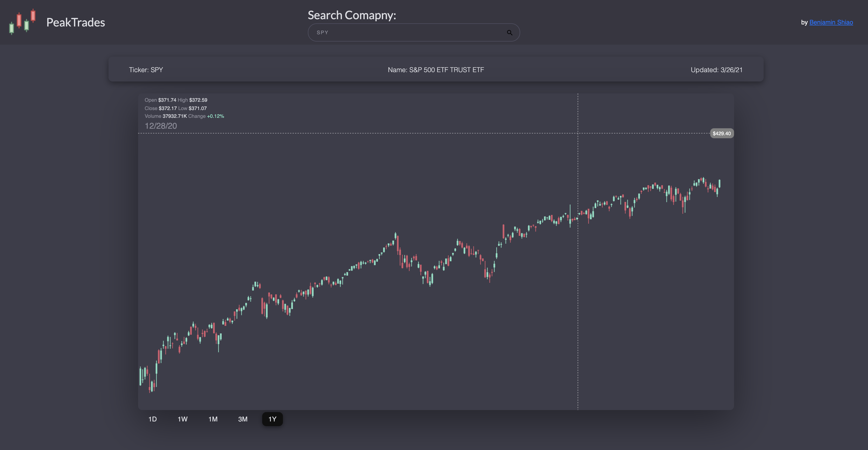Expand the Ticker: SPY info bar

point(146,70)
